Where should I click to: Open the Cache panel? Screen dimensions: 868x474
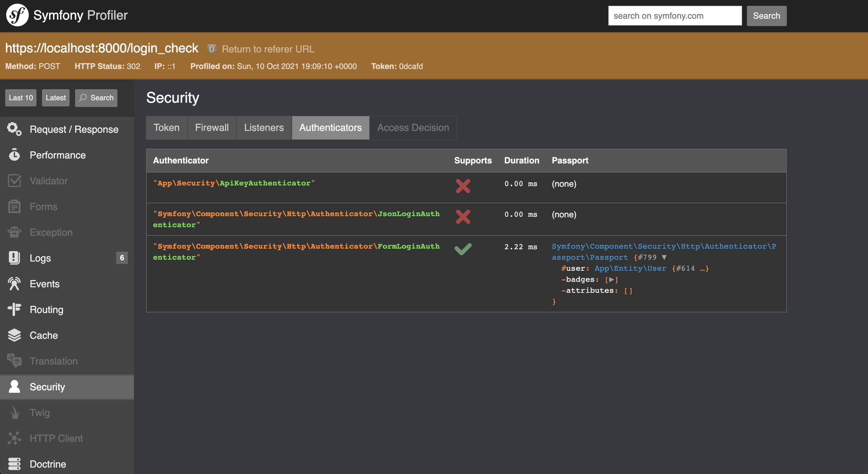tap(44, 335)
